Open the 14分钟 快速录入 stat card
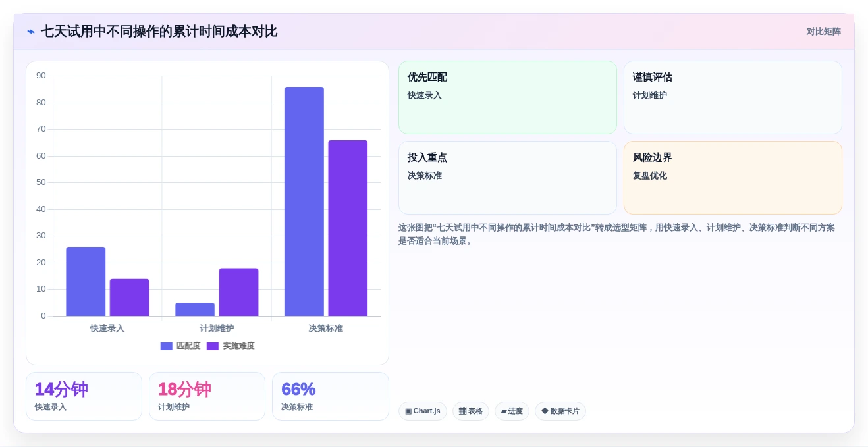This screenshot has height=447, width=868. (x=84, y=396)
